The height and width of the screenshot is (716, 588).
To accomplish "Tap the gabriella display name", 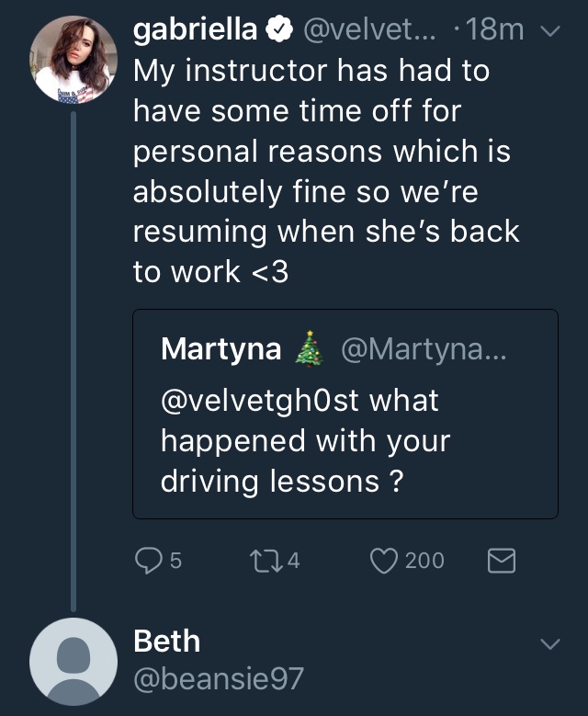I will point(196,30).
